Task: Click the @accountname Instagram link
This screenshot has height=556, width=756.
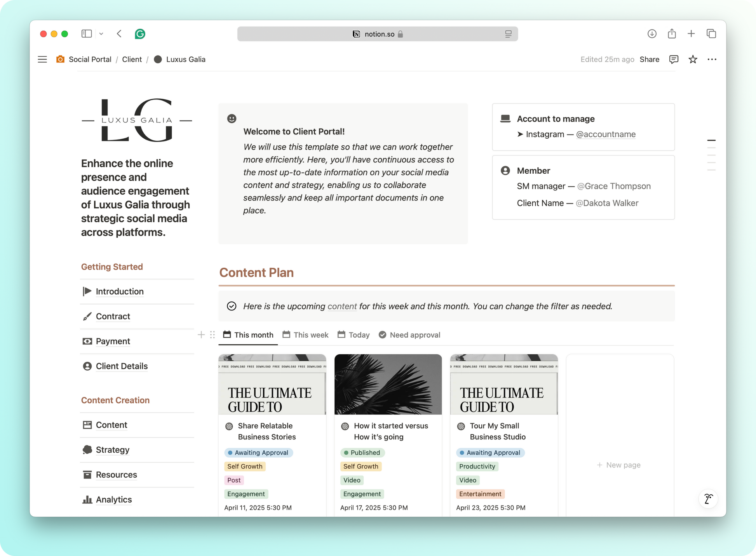Action: coord(605,134)
